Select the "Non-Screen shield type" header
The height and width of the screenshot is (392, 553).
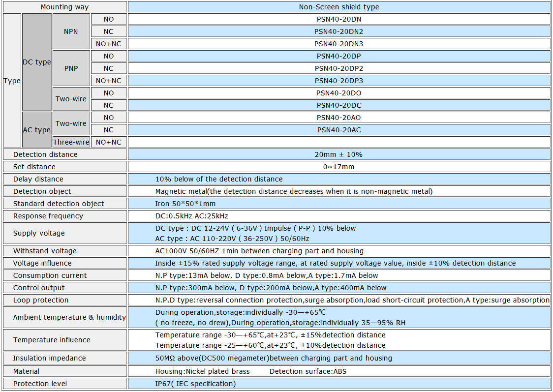[339, 7]
